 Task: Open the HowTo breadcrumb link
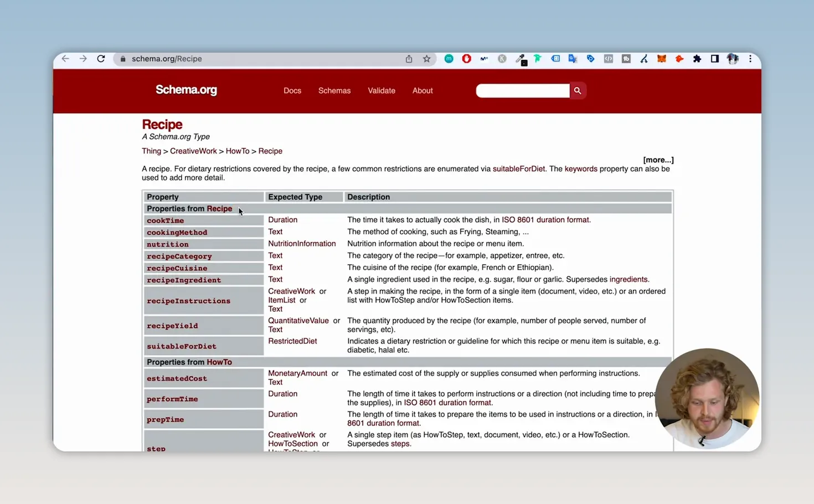point(238,151)
